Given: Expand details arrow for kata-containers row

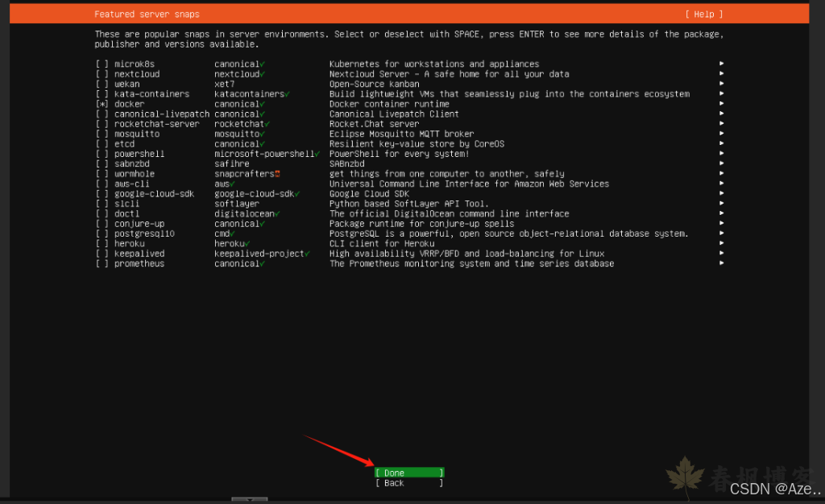Looking at the screenshot, I should tap(721, 93).
